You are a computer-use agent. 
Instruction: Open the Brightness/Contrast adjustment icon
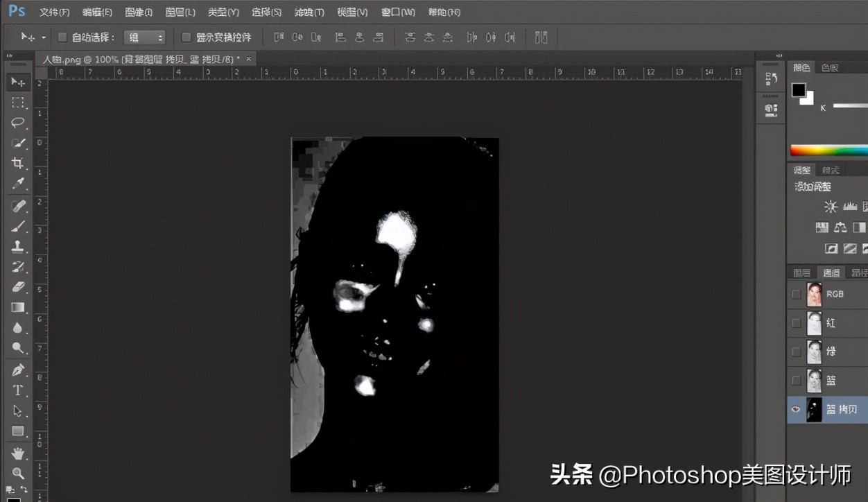[x=830, y=206]
